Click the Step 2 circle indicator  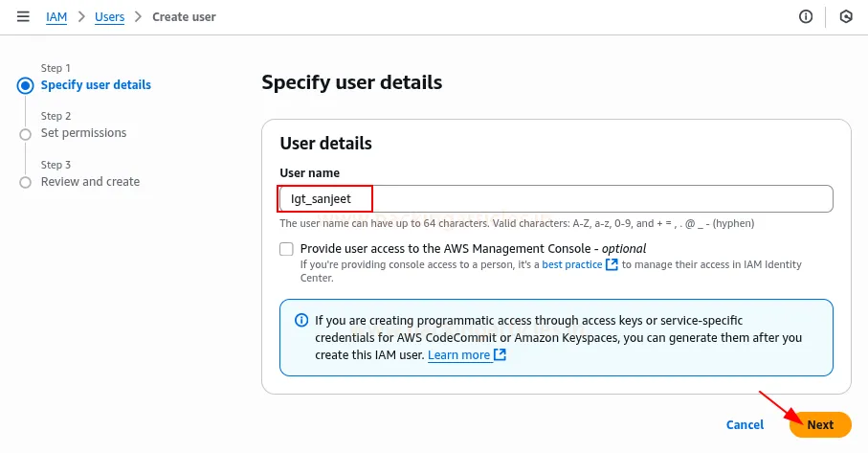(25, 134)
